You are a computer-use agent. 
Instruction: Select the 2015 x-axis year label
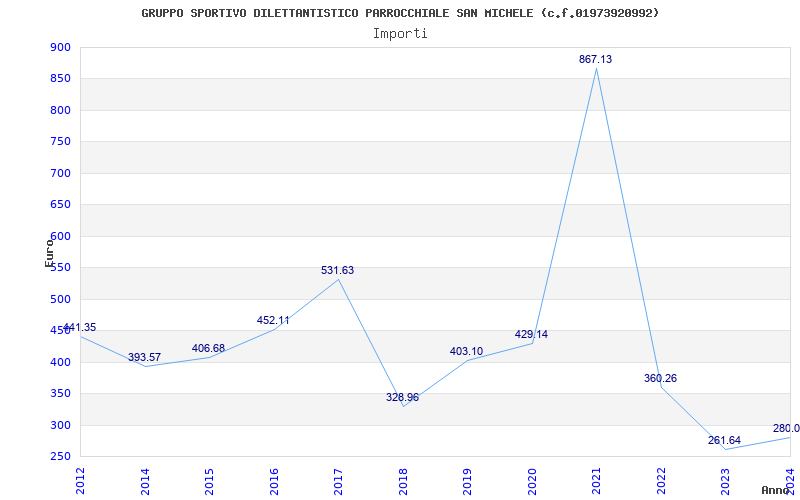pyautogui.click(x=209, y=481)
